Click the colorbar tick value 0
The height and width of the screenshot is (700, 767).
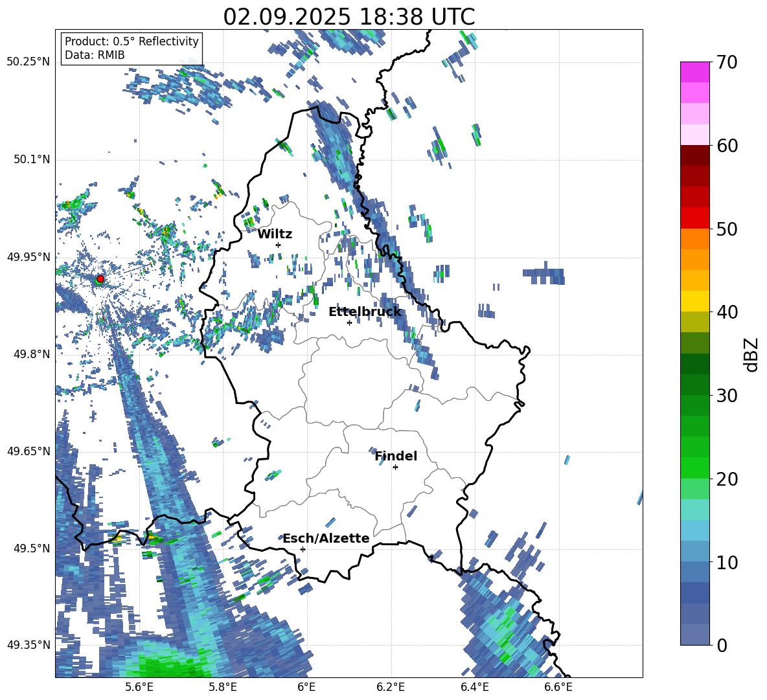[x=722, y=645]
